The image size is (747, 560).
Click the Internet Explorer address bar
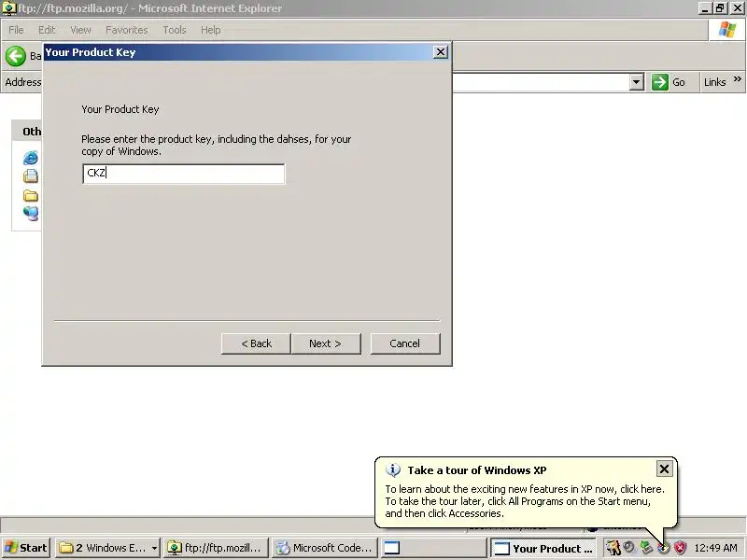click(x=541, y=82)
